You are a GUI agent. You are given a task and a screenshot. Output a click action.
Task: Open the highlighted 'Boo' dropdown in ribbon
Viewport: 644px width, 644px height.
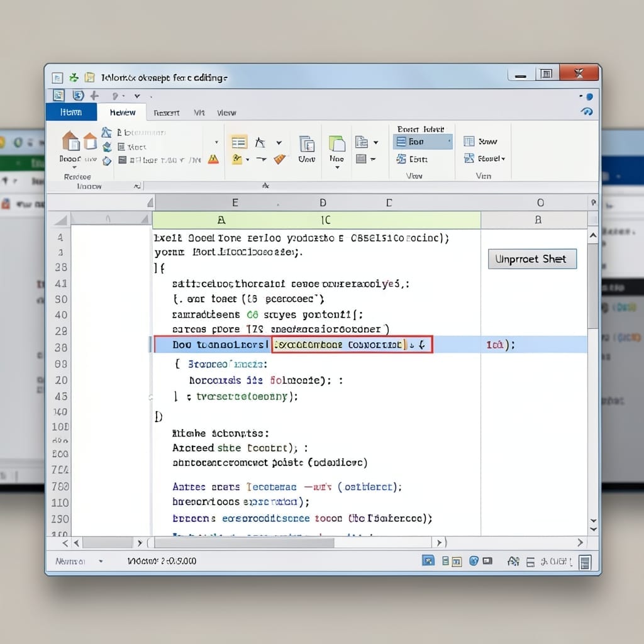pos(423,142)
